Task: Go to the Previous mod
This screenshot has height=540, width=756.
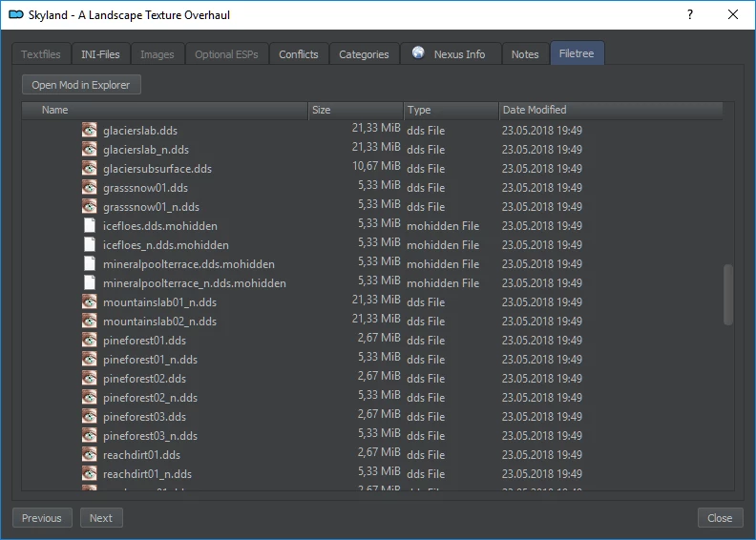Action: point(42,518)
